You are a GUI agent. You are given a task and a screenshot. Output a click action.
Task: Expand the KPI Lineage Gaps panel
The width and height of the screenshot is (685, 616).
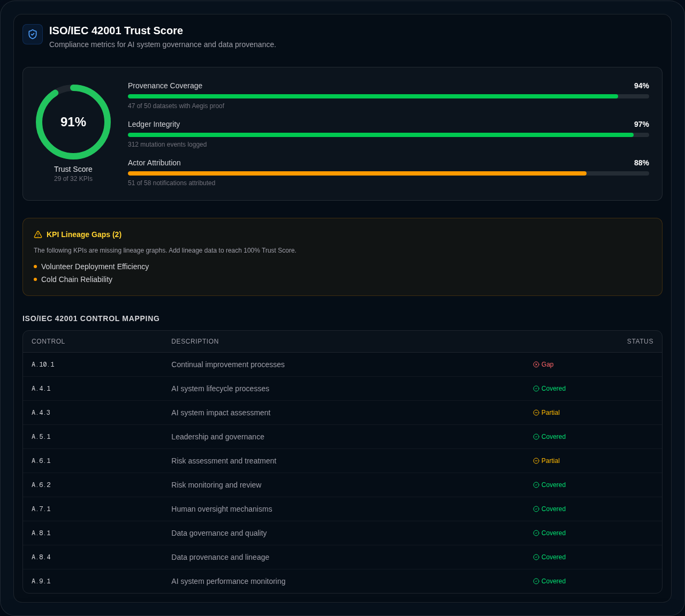pyautogui.click(x=84, y=234)
